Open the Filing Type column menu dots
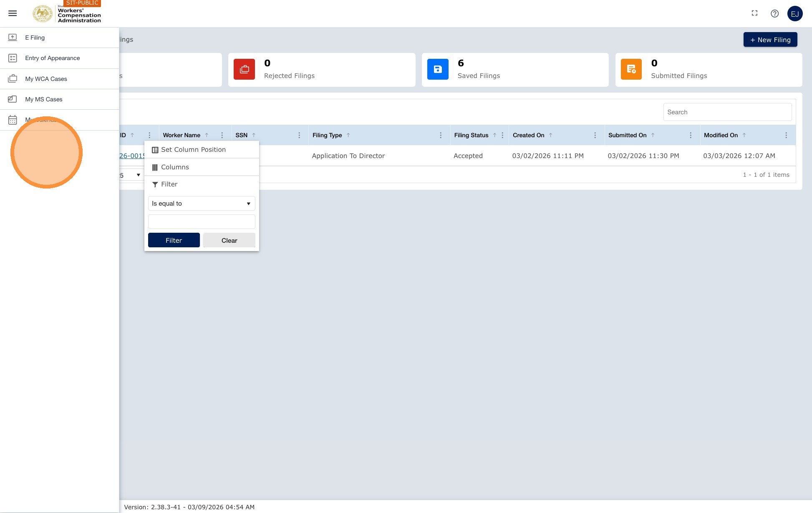This screenshot has height=513, width=812. 441,135
